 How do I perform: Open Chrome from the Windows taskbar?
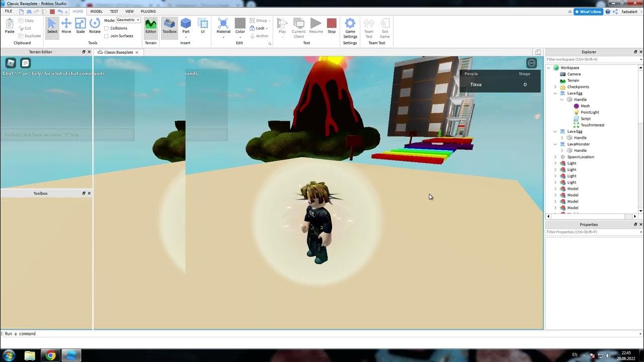50,355
